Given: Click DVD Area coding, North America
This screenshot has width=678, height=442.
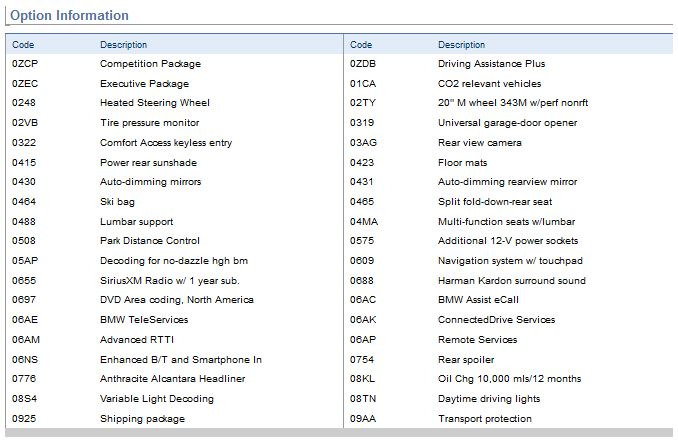Looking at the screenshot, I should [177, 300].
